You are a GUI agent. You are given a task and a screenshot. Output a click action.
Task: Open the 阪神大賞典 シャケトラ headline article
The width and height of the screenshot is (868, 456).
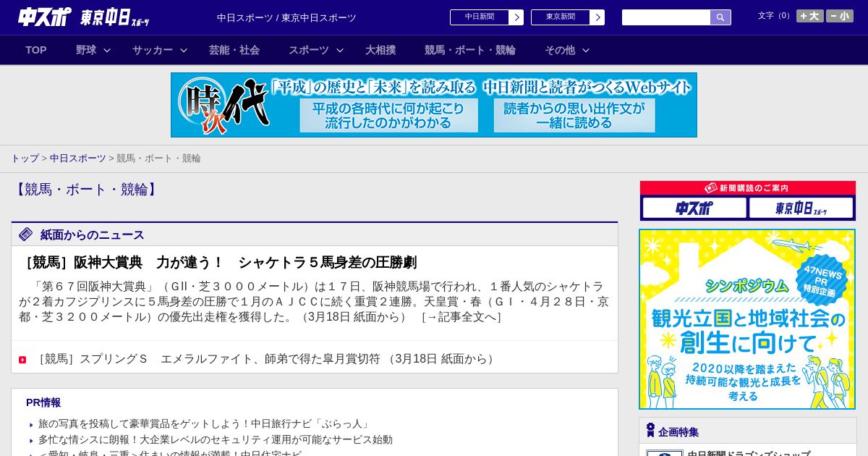218,263
